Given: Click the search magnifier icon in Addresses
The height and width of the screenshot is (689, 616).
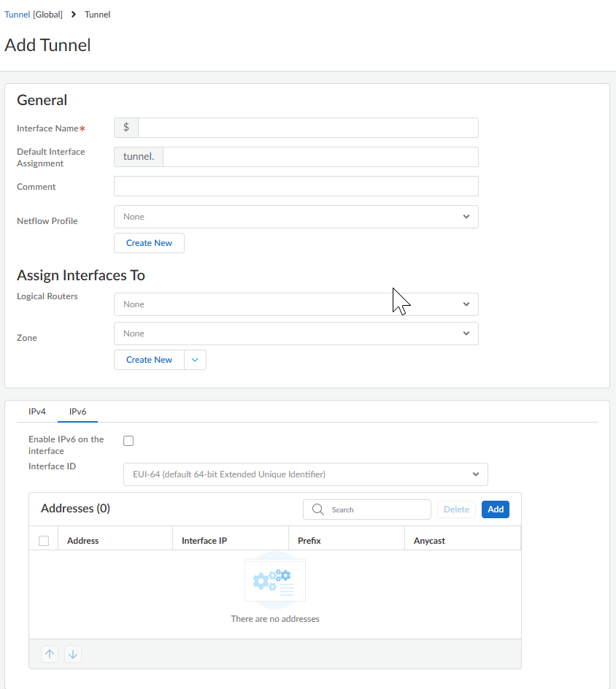Looking at the screenshot, I should 318,509.
